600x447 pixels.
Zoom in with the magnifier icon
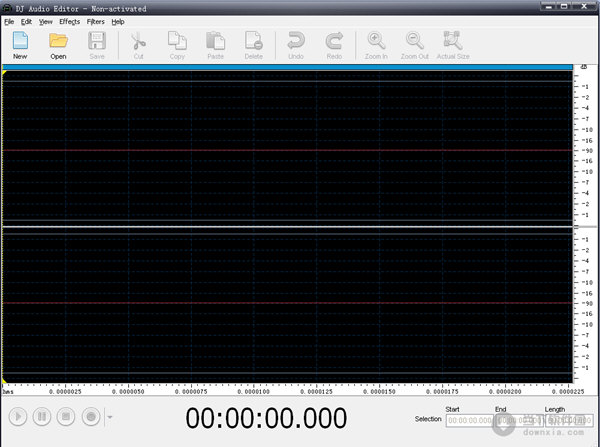377,44
